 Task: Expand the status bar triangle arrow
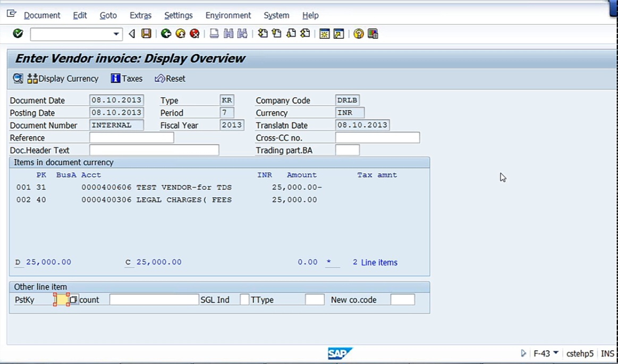click(x=523, y=353)
